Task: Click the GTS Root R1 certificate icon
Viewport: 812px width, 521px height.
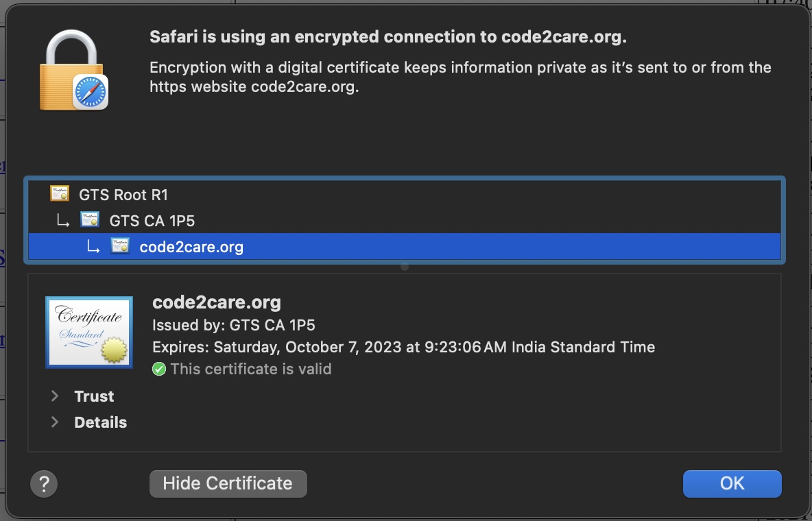Action: click(60, 194)
